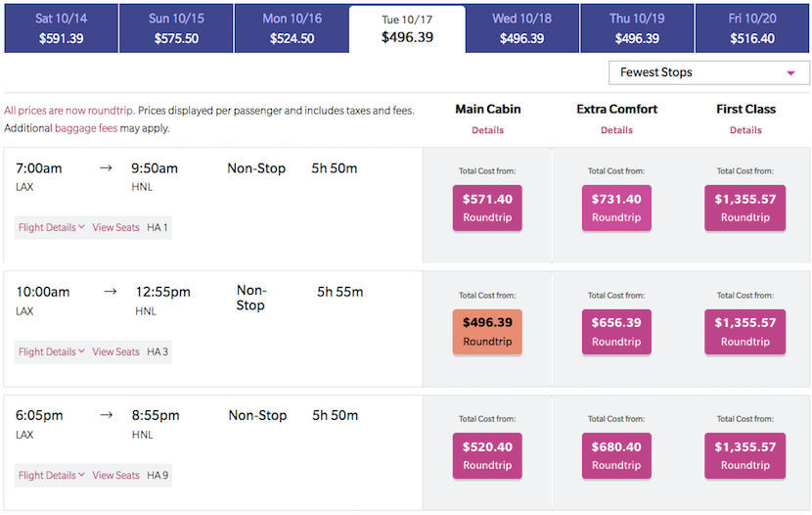Expand Flight Details for the 7:00am flight
Screen dimensions: 812x515
point(51,227)
